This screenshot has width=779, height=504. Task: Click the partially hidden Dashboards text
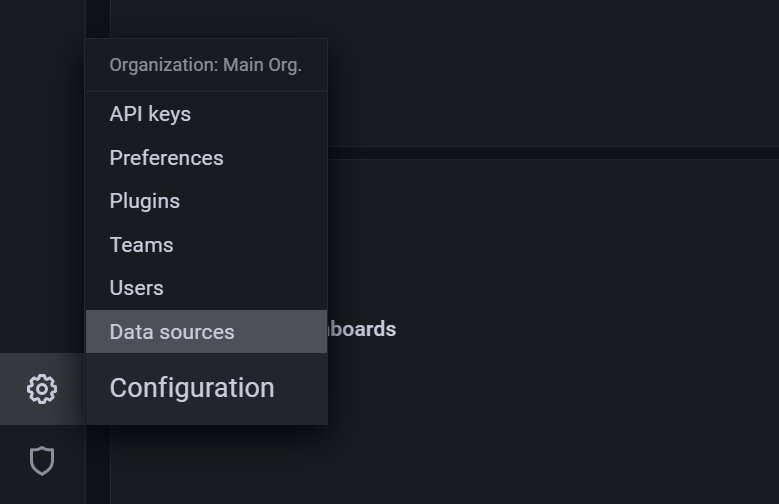pos(362,329)
